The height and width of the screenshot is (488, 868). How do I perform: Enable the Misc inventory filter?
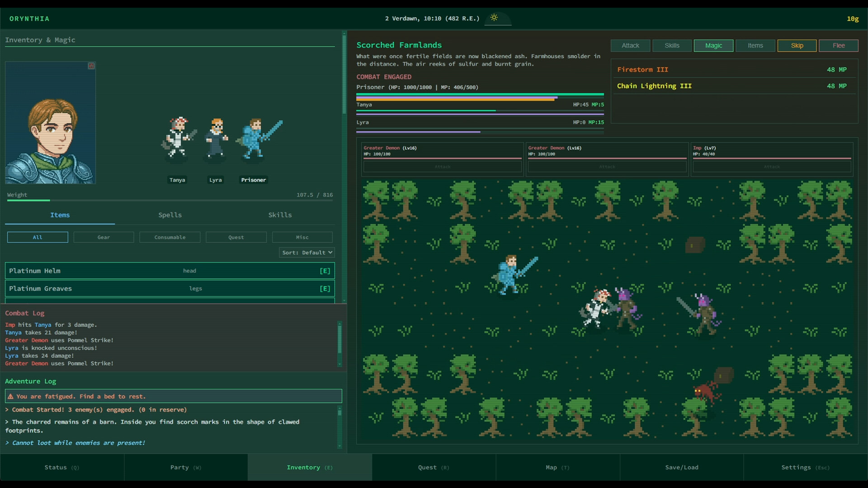(x=302, y=237)
